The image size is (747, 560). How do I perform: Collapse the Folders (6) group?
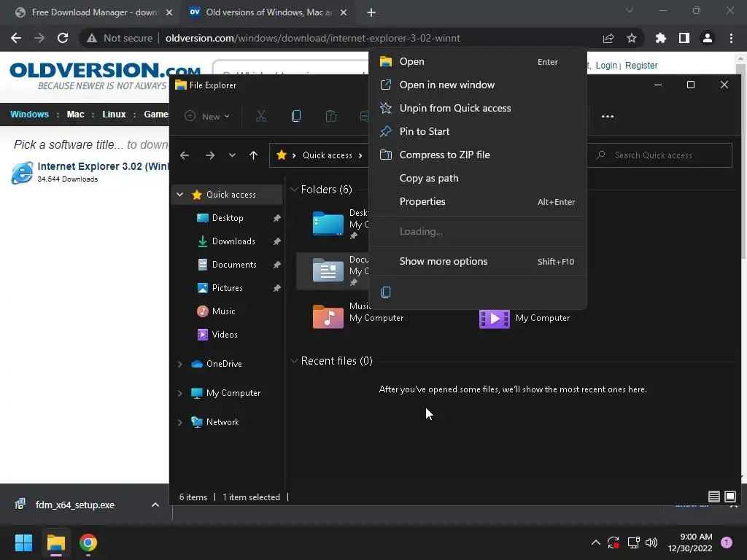click(x=294, y=190)
